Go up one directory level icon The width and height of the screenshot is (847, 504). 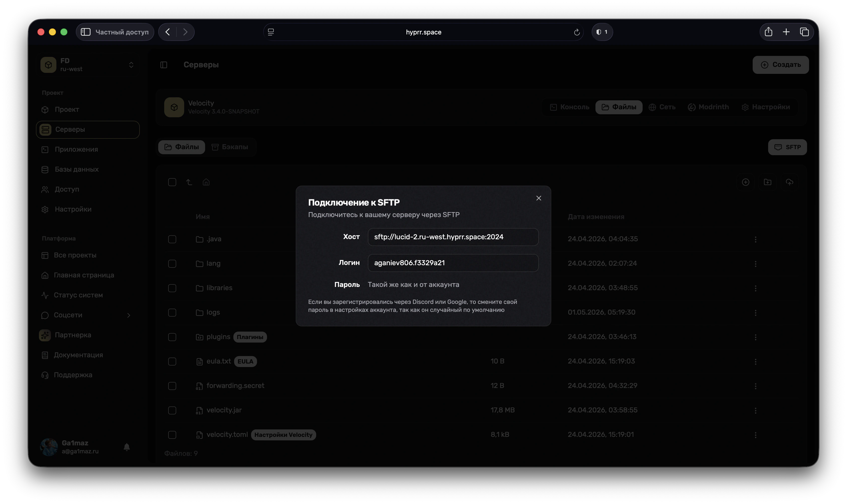click(x=189, y=182)
